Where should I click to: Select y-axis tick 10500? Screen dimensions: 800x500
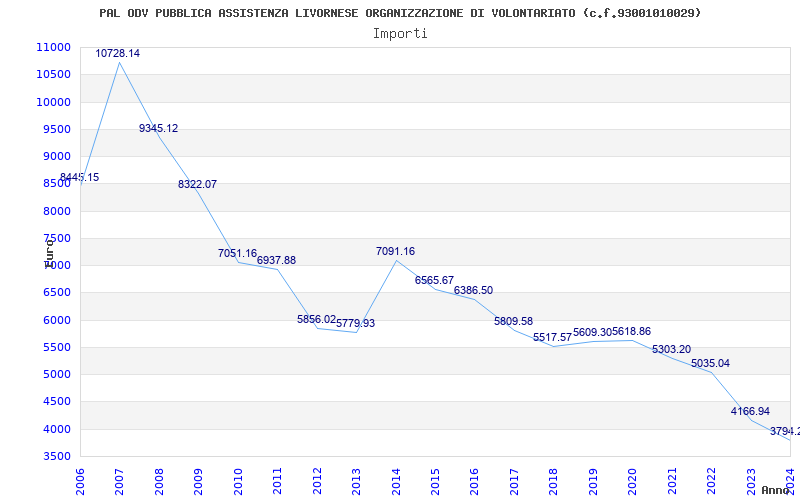[53, 74]
